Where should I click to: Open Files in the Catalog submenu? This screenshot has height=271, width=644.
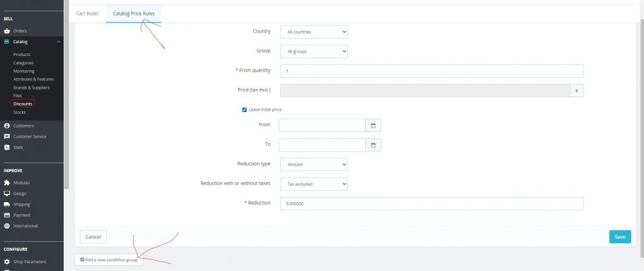pos(17,96)
